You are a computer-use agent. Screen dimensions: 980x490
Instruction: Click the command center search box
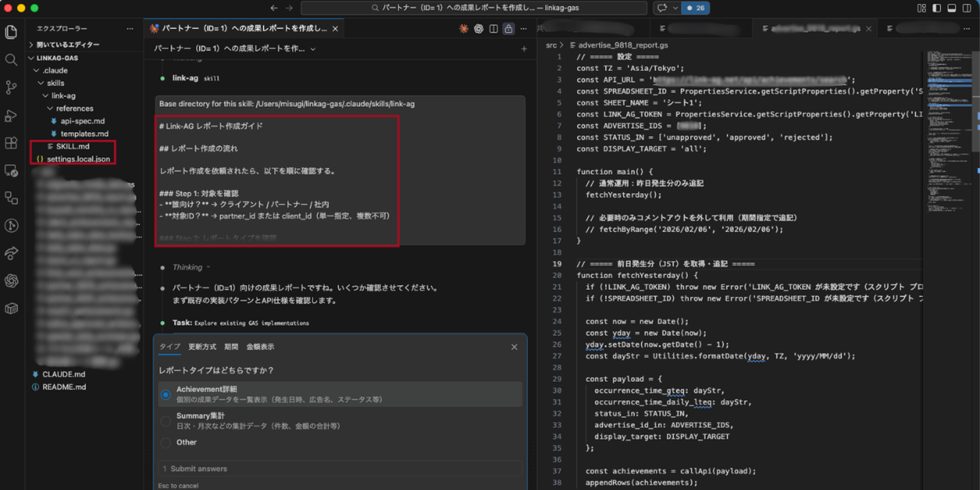(474, 8)
